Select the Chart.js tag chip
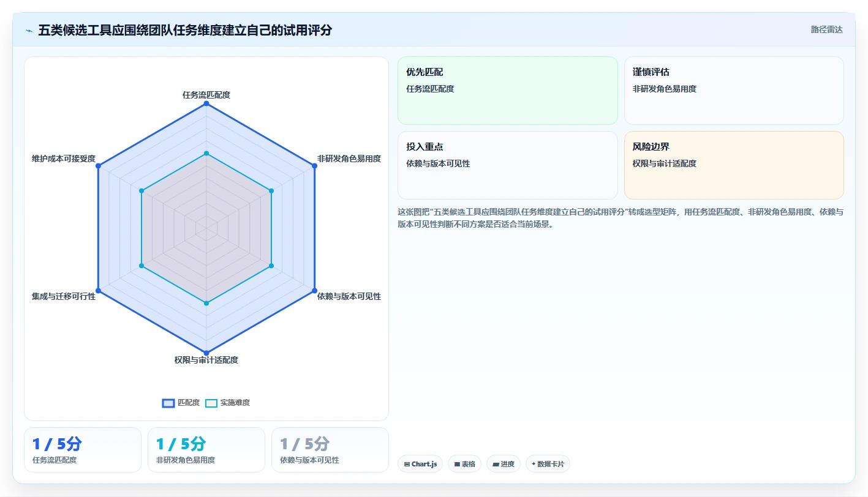This screenshot has height=497, width=868. point(420,464)
